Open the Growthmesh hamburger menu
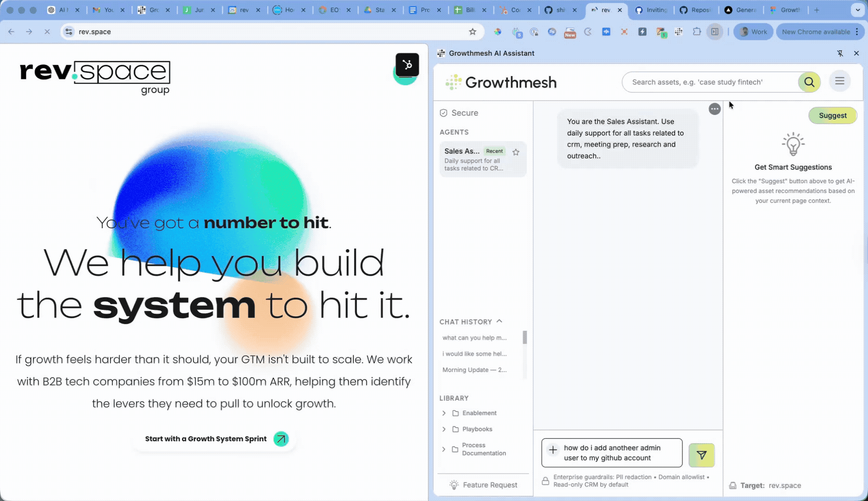 [840, 81]
